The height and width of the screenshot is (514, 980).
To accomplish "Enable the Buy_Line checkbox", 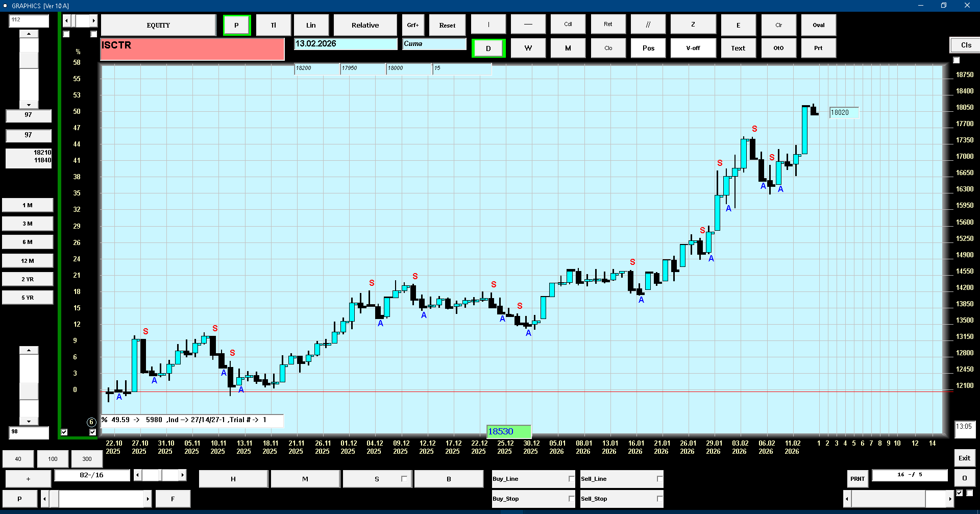I will coord(571,479).
